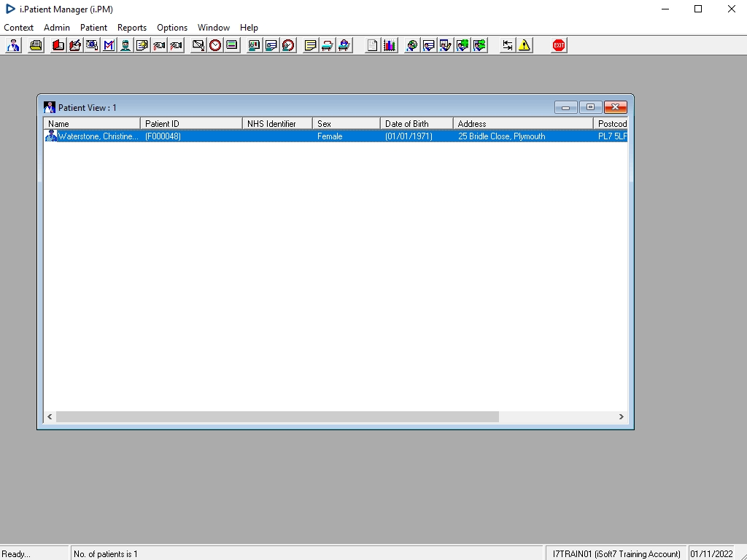Sort by the Sex column header
747x560 pixels.
pyautogui.click(x=347, y=124)
